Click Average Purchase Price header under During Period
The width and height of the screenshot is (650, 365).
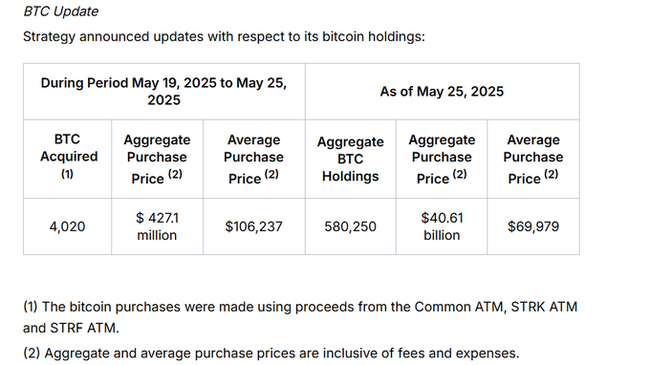(254, 159)
